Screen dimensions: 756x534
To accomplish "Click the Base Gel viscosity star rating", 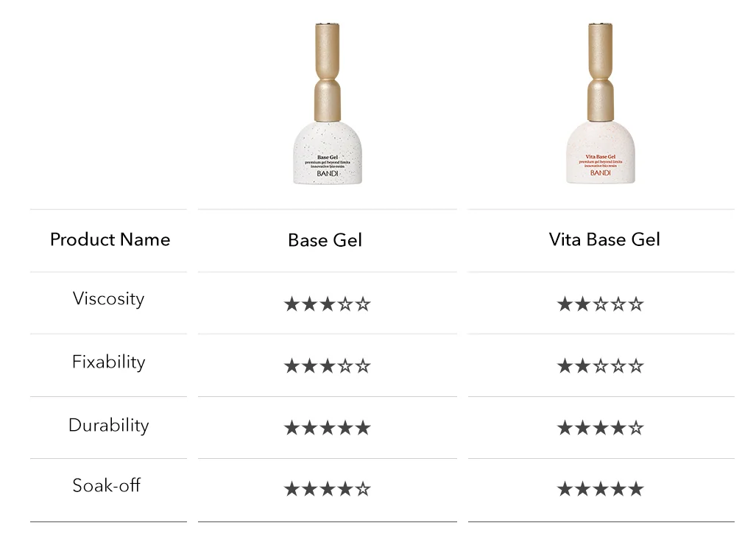I will (x=327, y=304).
